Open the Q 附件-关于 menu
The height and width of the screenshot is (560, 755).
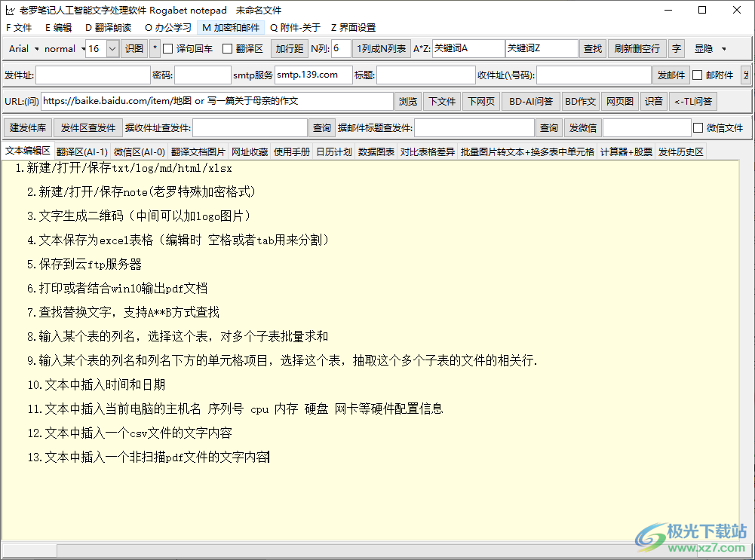[x=295, y=27]
